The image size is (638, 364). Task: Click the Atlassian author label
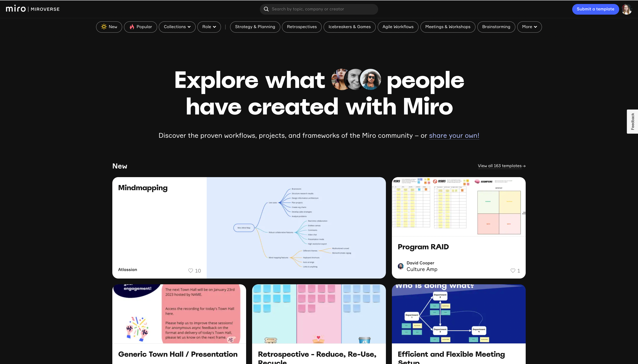point(128,269)
